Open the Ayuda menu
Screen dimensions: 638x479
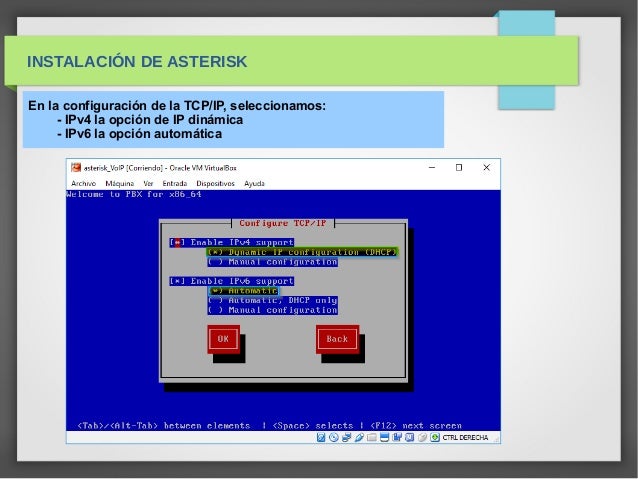tap(254, 184)
